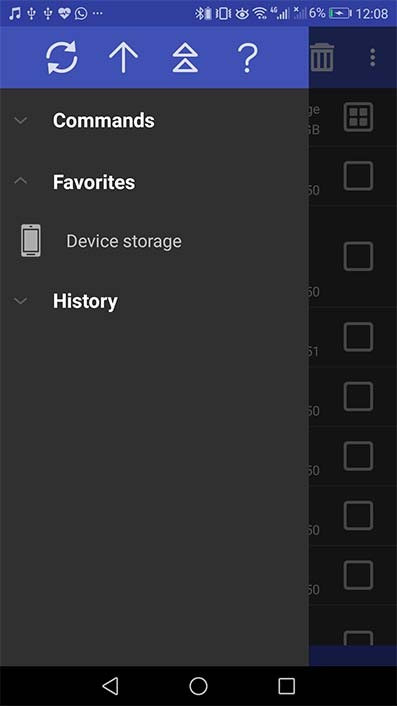Tap the Favorites heading label
Screen dimensions: 397x706
pos(94,182)
